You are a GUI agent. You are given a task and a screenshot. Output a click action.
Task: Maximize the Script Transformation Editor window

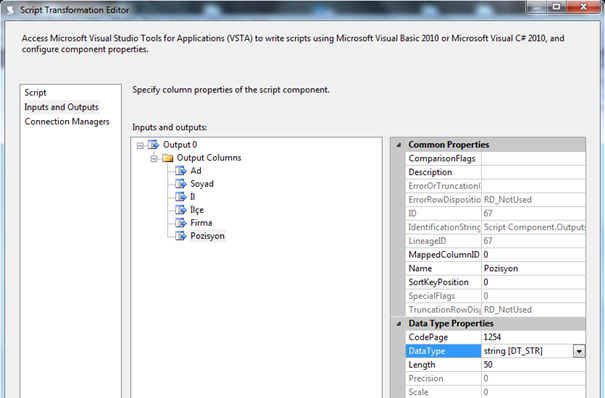[x=556, y=7]
